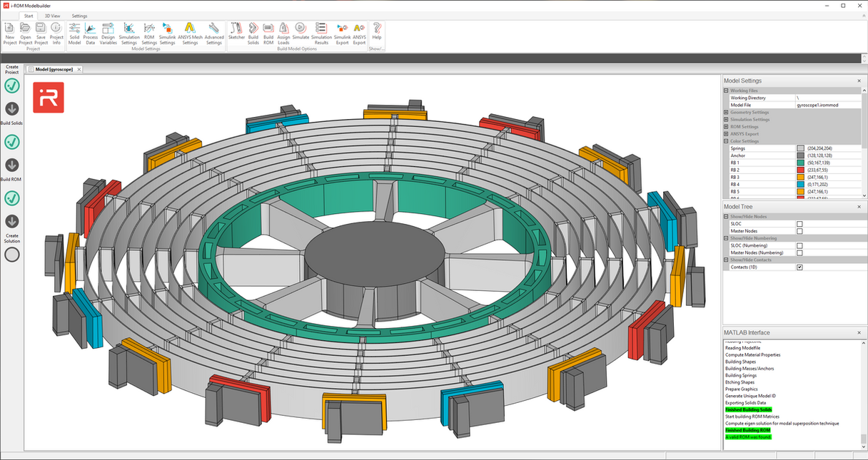Screen dimensions: 868x460
Task: Click down arrow above Build ROM step
Action: tap(12, 165)
